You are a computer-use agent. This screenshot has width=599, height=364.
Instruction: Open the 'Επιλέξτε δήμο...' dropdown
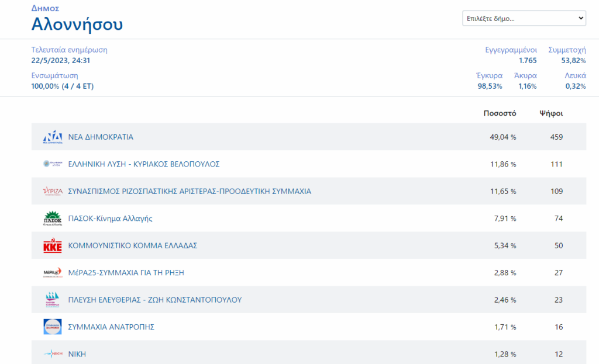524,19
